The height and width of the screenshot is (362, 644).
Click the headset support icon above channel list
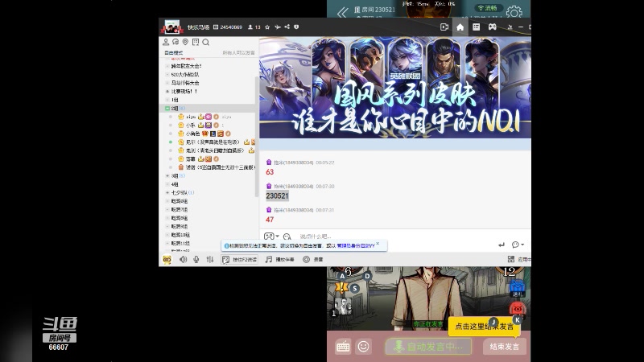tap(175, 42)
